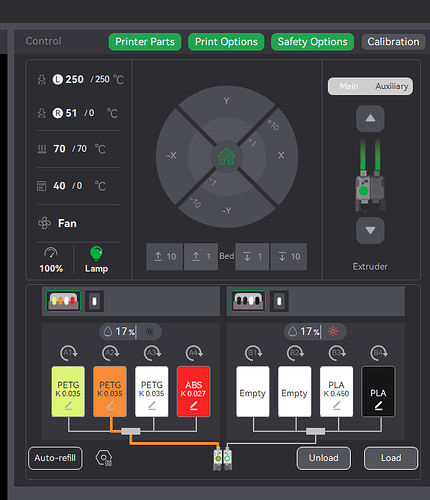The image size is (430, 500).
Task: Open the Printer Parts tab
Action: pos(145,42)
